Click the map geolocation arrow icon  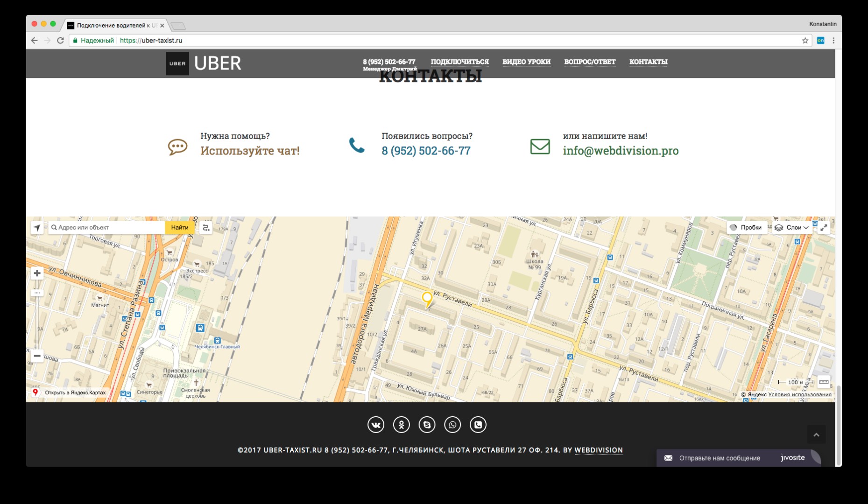click(x=37, y=228)
